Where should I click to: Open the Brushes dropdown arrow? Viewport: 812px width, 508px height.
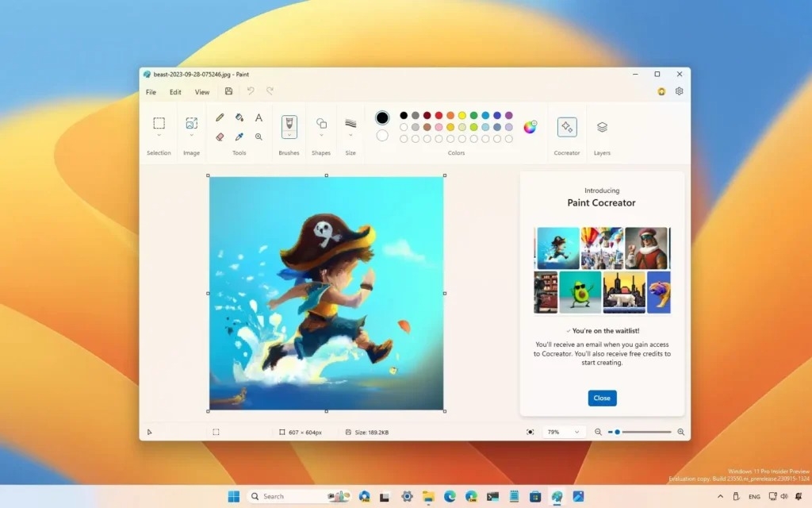pyautogui.click(x=289, y=136)
